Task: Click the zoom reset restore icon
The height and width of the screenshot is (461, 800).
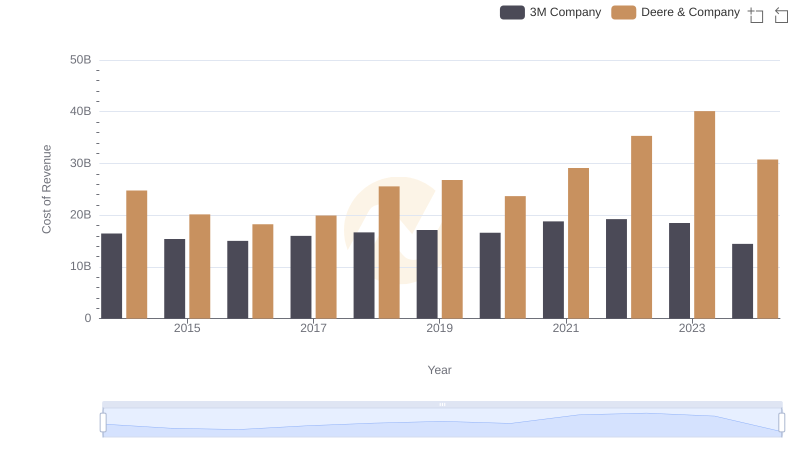Action: click(781, 15)
